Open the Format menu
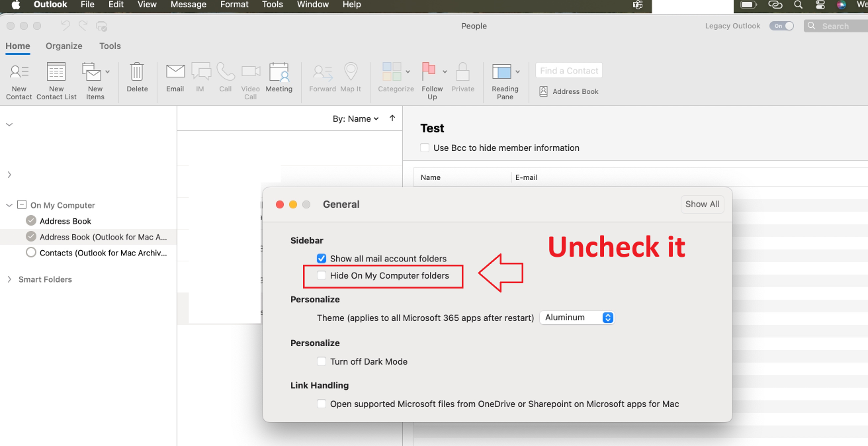Image resolution: width=868 pixels, height=446 pixels. 234,5
